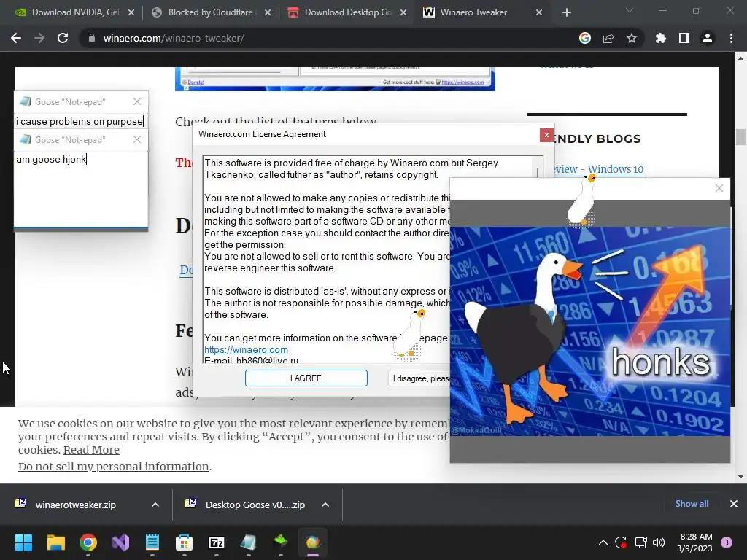Click the address bar URL
This screenshot has height=560, width=747.
174,38
